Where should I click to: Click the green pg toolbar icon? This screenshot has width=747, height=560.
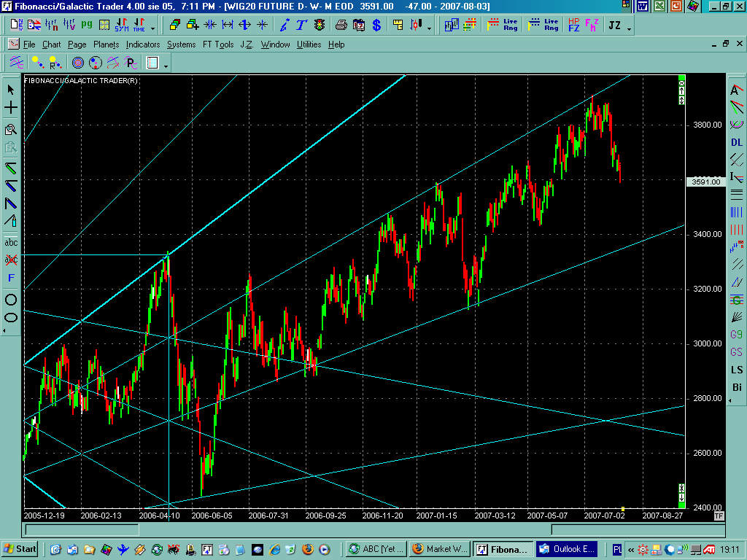pyautogui.click(x=87, y=24)
